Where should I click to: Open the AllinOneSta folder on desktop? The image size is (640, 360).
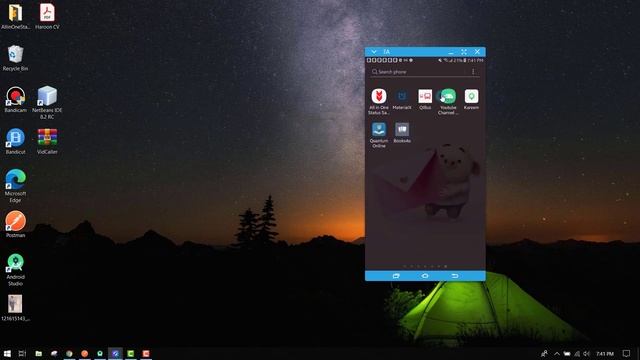(16, 17)
